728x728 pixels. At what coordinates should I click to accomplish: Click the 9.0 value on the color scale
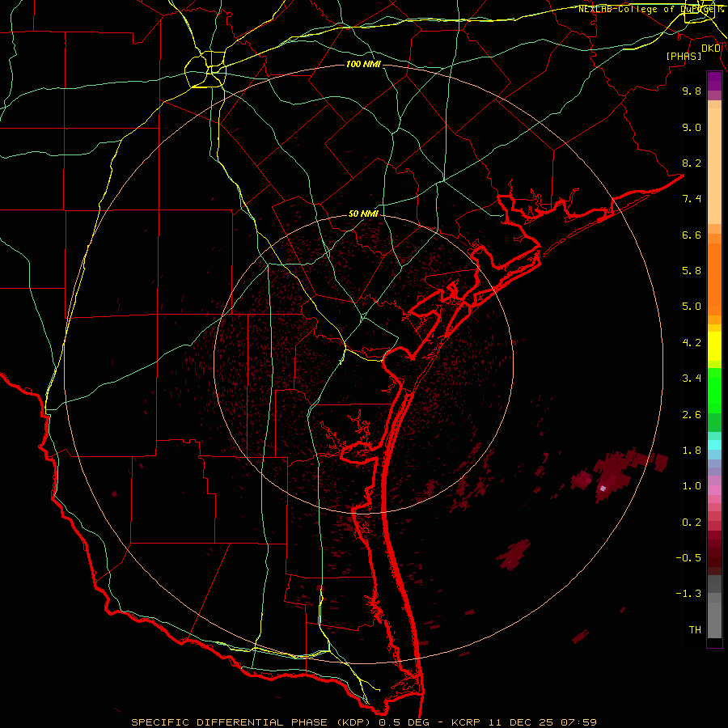[692, 127]
